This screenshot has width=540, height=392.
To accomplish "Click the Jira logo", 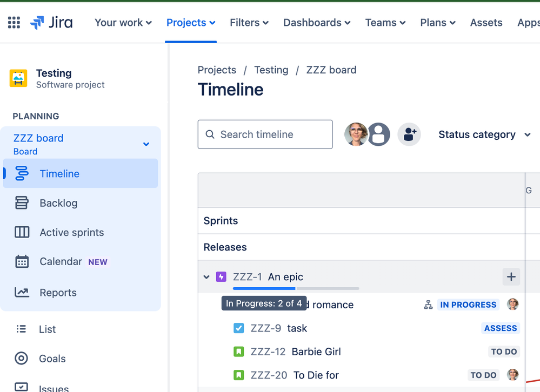I will click(x=51, y=23).
